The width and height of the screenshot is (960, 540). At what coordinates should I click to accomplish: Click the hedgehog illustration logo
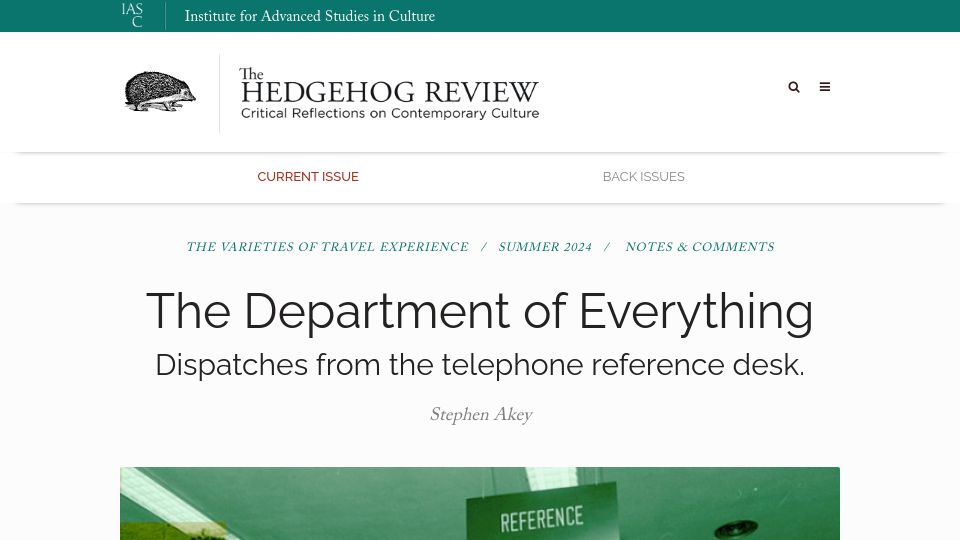pos(160,91)
